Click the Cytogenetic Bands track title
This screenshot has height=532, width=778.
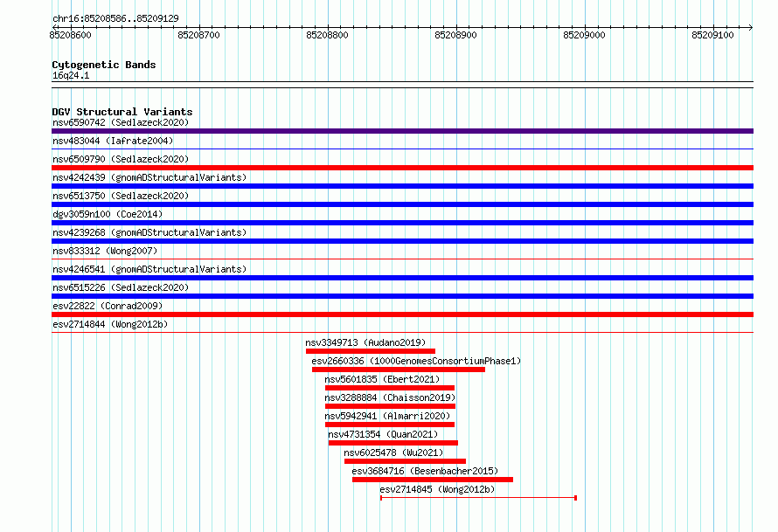pyautogui.click(x=104, y=65)
